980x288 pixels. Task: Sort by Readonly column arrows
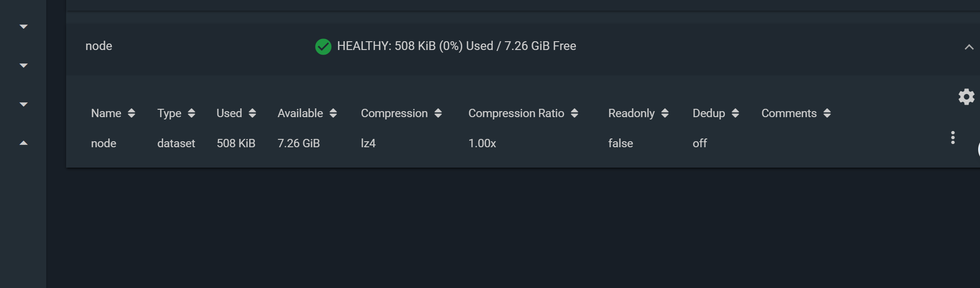point(665,113)
